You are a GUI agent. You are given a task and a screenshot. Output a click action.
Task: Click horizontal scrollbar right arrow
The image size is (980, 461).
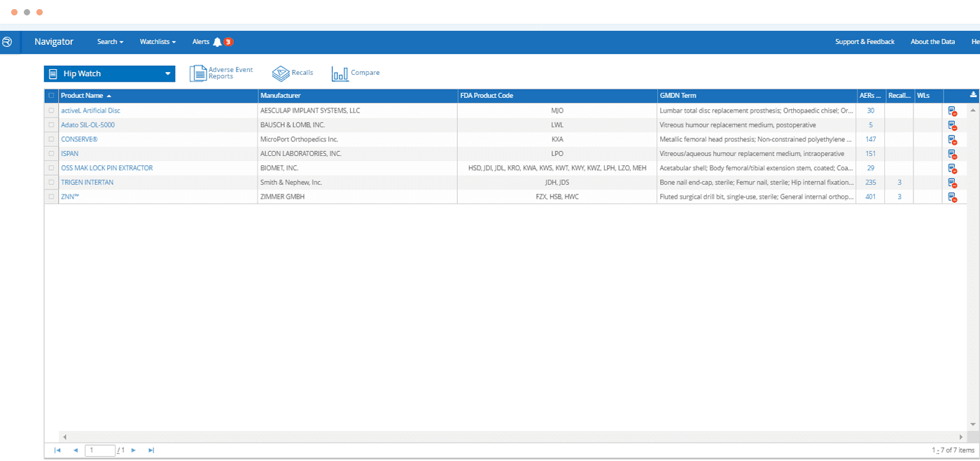pyautogui.click(x=961, y=436)
